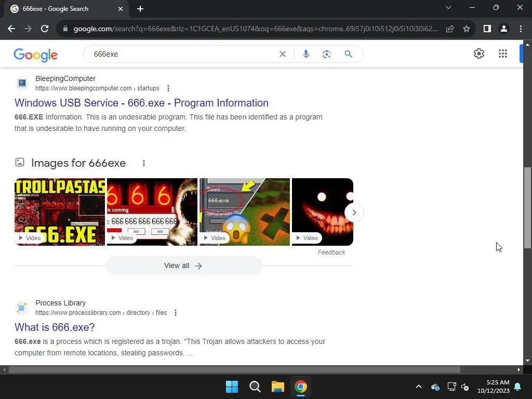Screen dimensions: 532x399
Task: Open more options for BleepingComputer result
Action: tap(168, 88)
